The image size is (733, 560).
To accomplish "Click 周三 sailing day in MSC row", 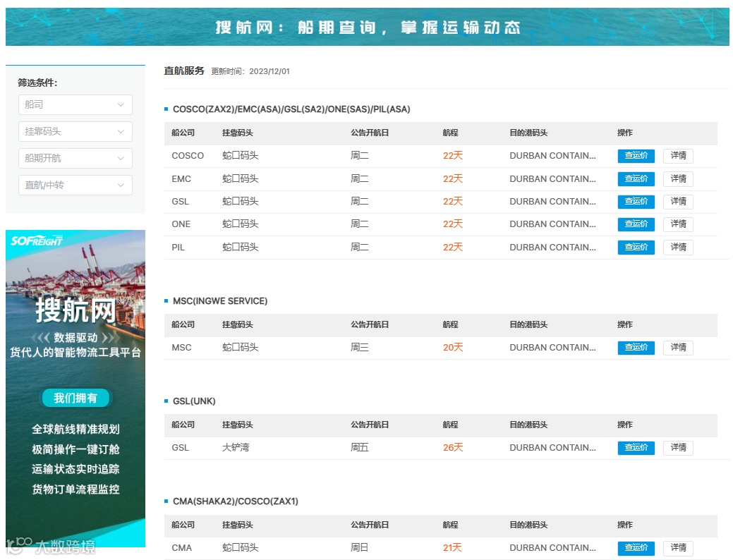I will tap(360, 347).
